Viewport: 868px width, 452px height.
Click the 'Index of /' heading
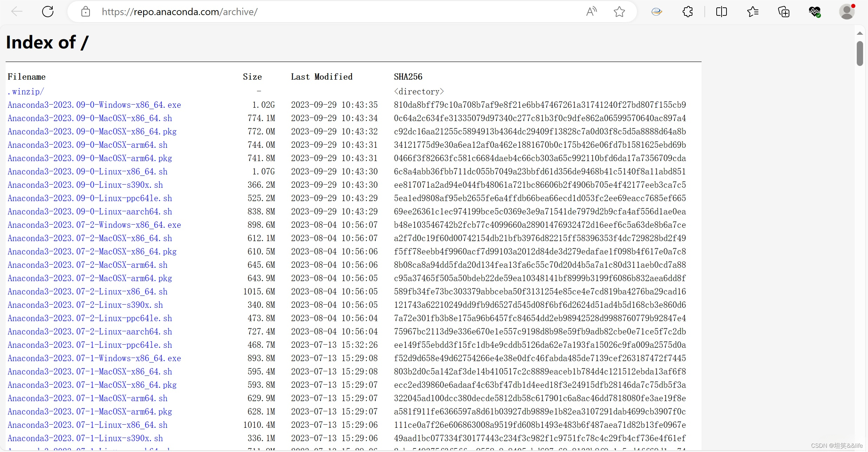coord(47,42)
